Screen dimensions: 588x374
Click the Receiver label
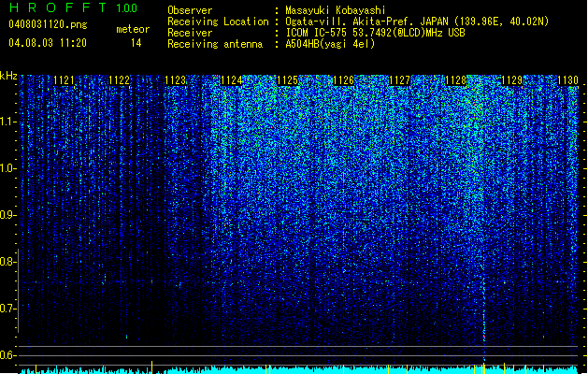(x=190, y=33)
